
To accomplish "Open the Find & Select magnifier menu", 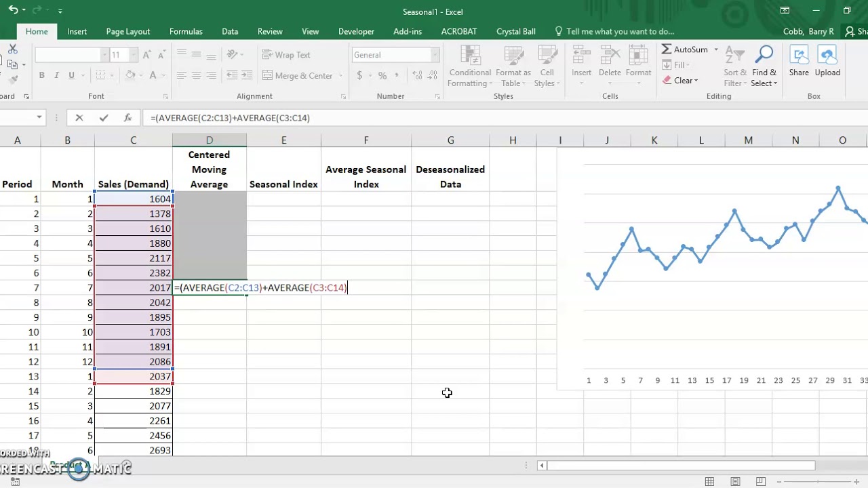I will (764, 66).
